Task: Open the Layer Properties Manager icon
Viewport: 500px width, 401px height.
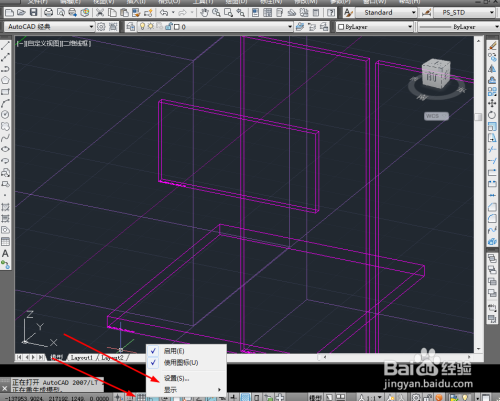Action: pos(131,27)
